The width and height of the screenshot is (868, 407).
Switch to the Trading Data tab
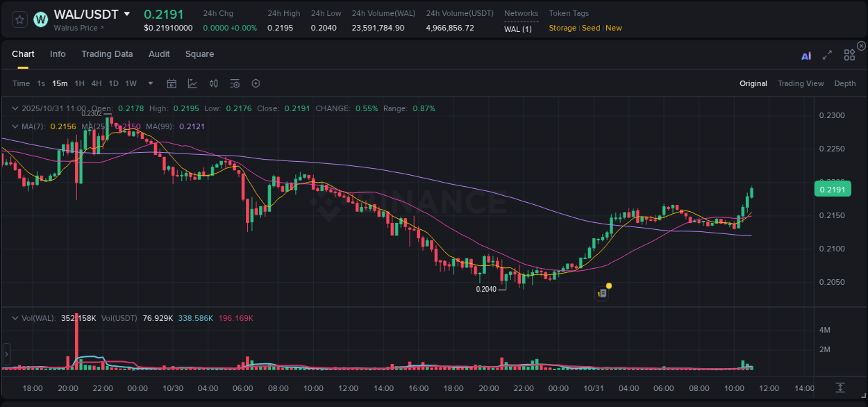(107, 53)
